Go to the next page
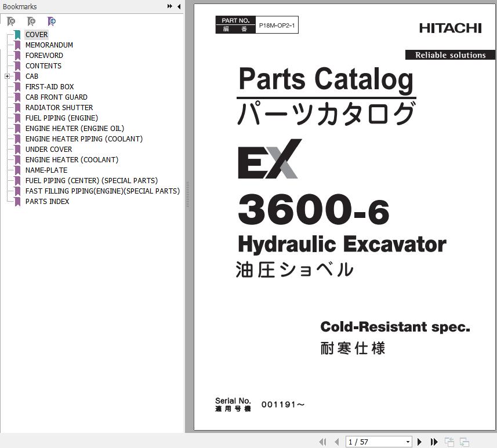The height and width of the screenshot is (448, 497). pyautogui.click(x=419, y=442)
